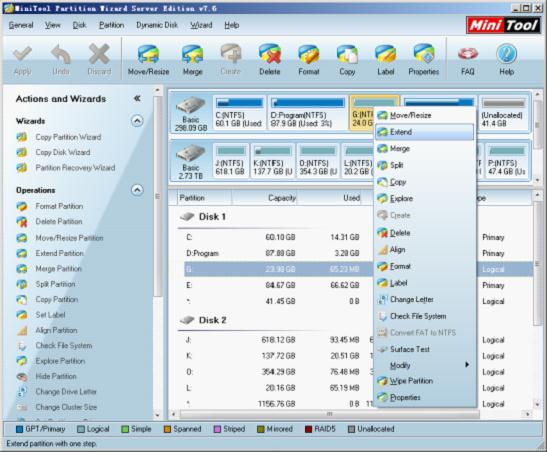This screenshot has height=452, width=547.
Task: Collapse the Operations section
Action: 137,190
